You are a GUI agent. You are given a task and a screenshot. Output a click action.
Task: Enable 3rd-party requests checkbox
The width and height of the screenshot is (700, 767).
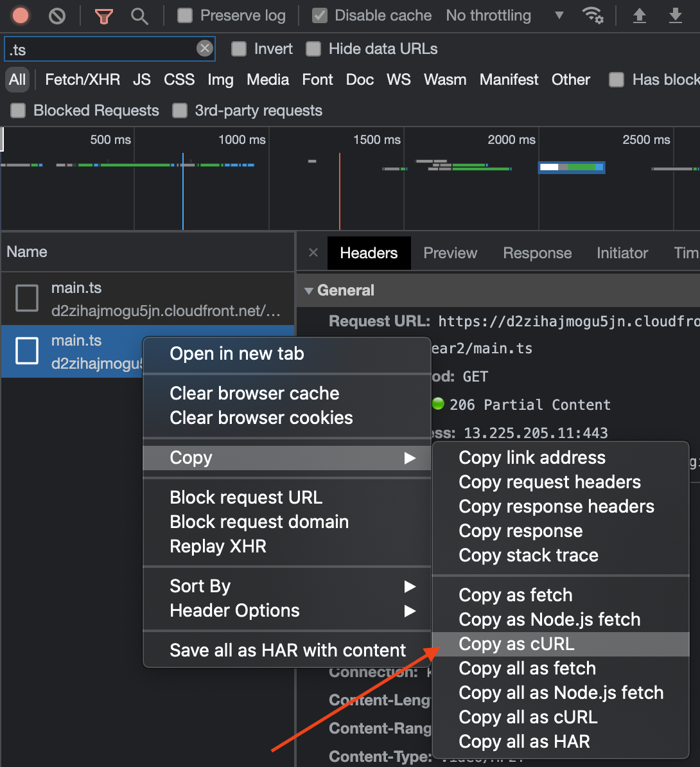tap(180, 110)
